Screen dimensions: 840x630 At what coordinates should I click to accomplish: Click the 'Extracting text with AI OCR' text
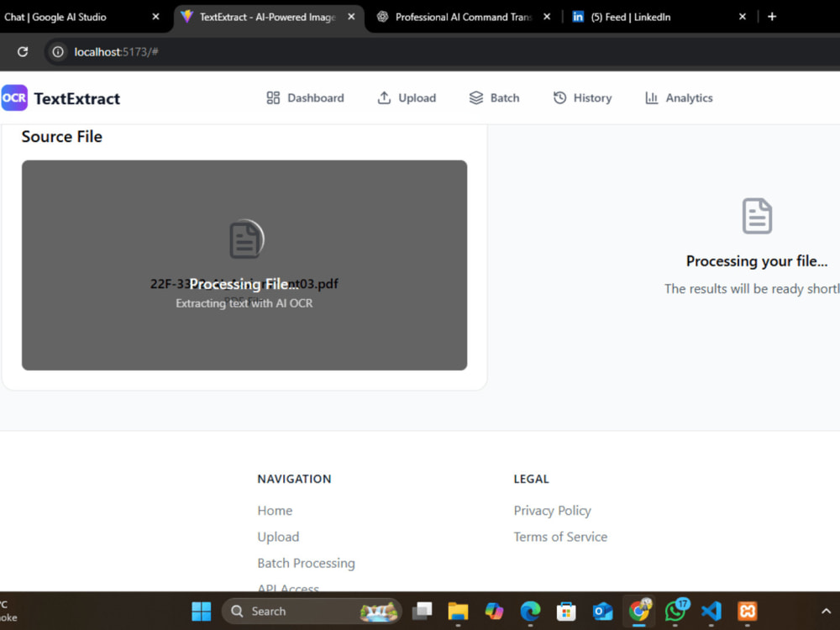click(x=244, y=303)
